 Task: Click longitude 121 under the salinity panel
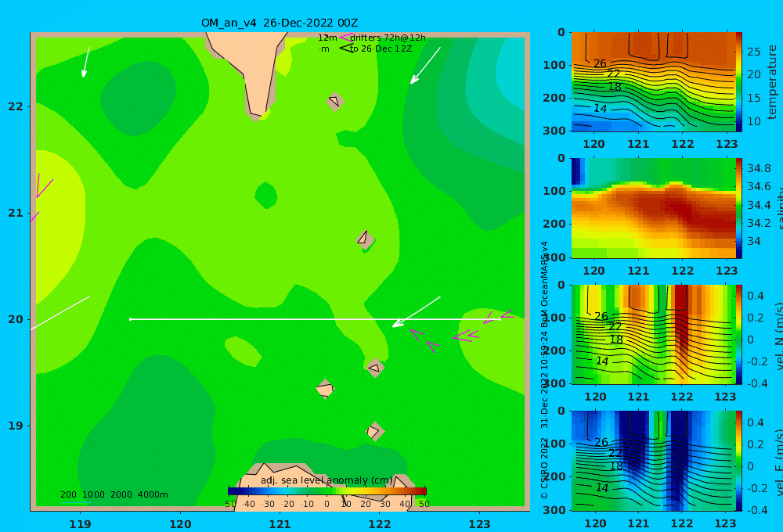tap(639, 271)
